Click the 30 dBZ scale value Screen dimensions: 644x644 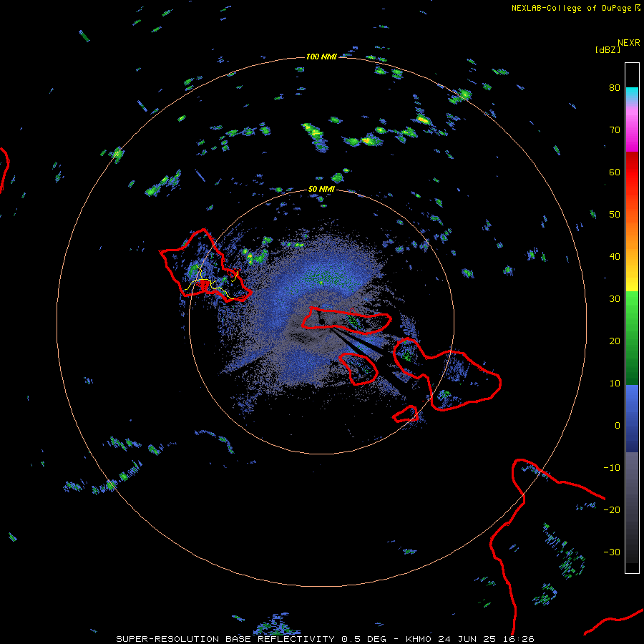(x=615, y=299)
